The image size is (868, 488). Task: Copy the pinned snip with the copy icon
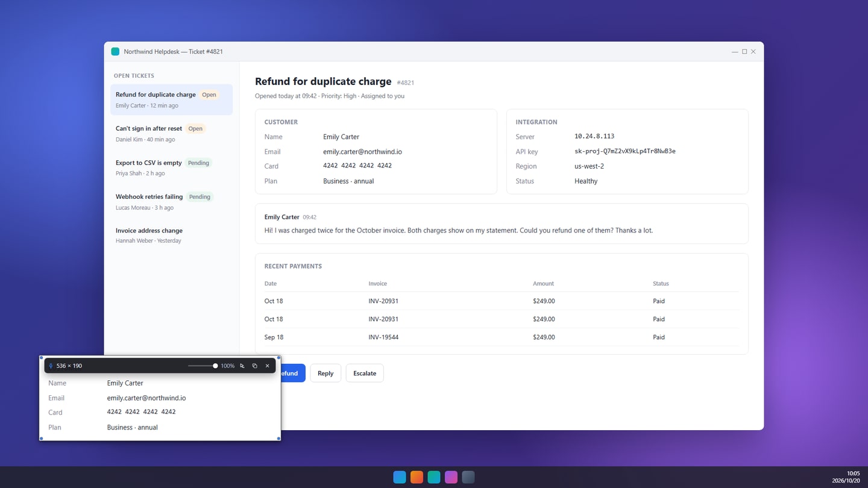point(255,366)
